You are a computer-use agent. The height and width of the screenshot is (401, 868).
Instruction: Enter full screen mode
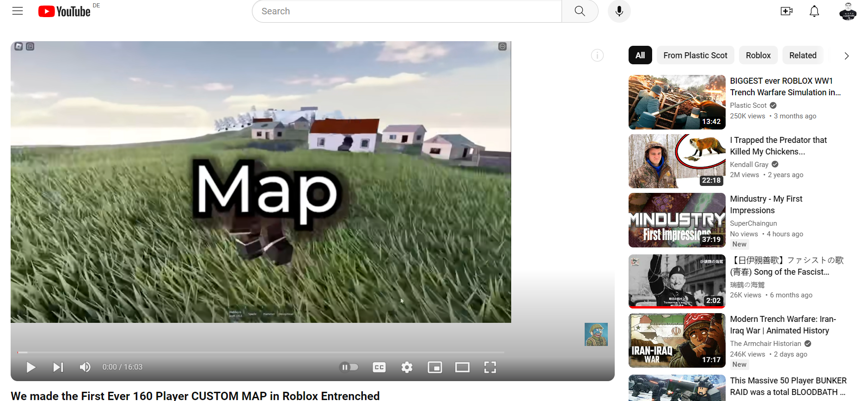(x=490, y=367)
